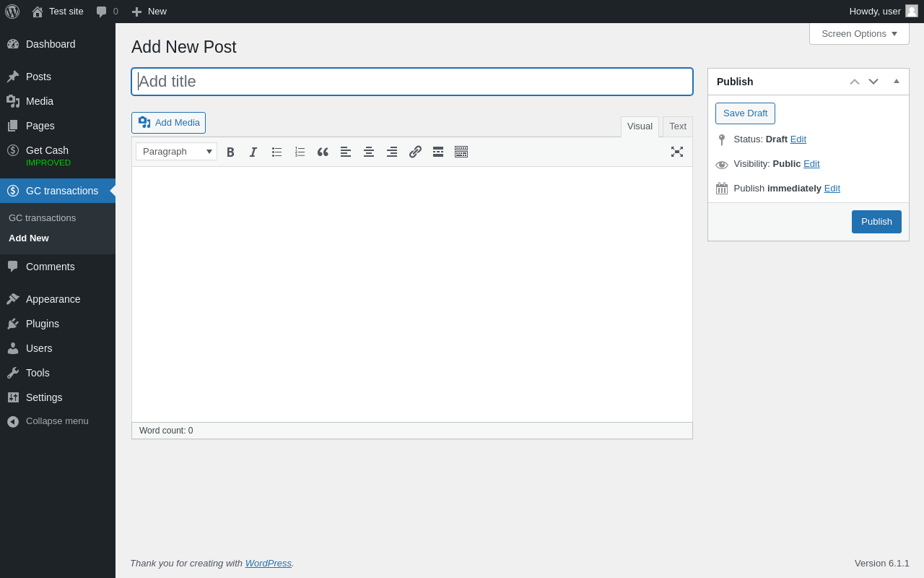The width and height of the screenshot is (924, 578).
Task: Open Test site home link
Action: pos(58,12)
